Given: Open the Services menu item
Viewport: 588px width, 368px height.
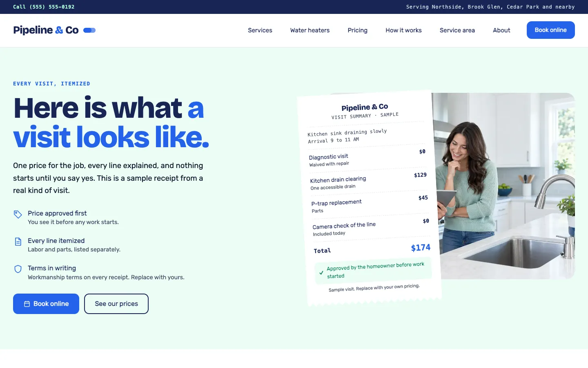Looking at the screenshot, I should pos(260,30).
